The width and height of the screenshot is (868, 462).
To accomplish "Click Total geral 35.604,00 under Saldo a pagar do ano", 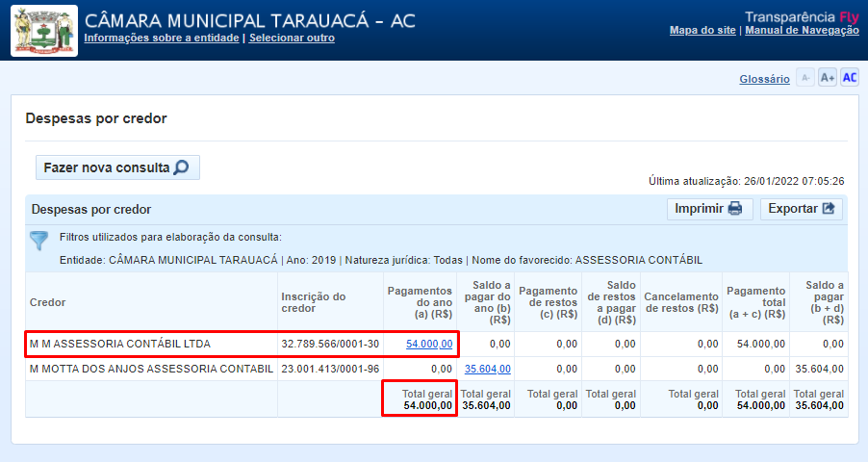I will [485, 399].
